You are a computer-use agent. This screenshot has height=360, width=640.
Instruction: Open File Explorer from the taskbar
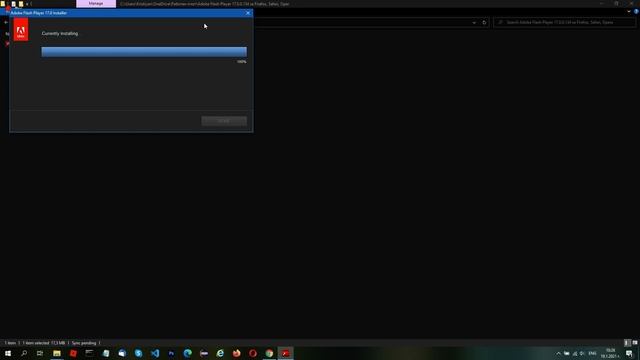click(57, 353)
